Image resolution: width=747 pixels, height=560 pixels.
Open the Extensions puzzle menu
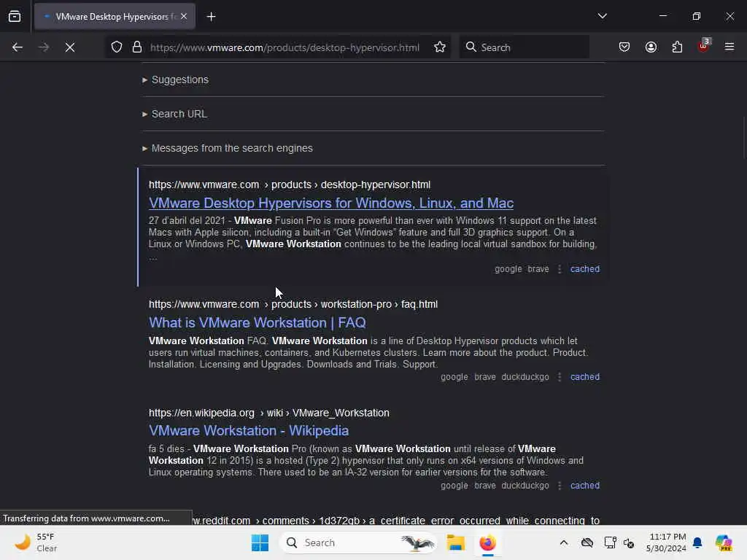click(x=677, y=47)
